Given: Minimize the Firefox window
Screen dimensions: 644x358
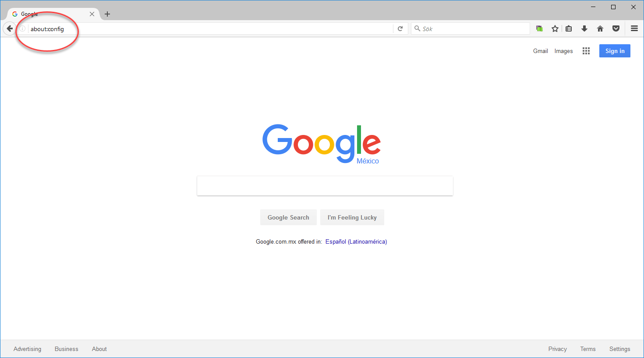Looking at the screenshot, I should (x=593, y=7).
